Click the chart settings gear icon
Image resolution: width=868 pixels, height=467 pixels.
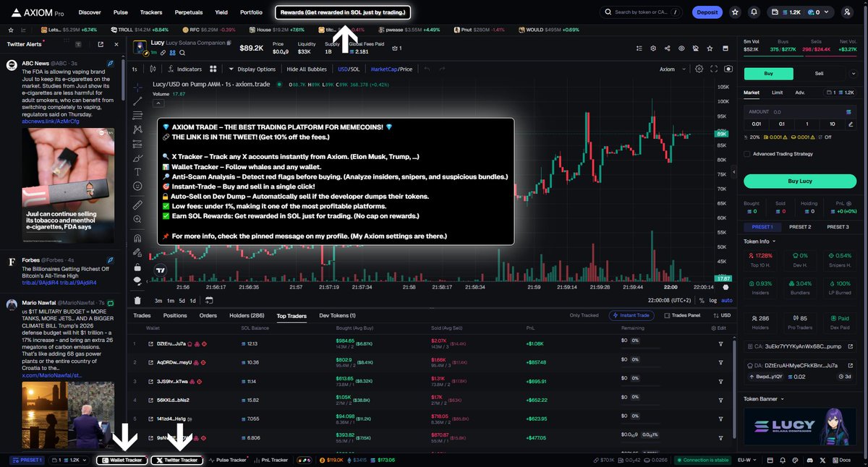pos(699,69)
